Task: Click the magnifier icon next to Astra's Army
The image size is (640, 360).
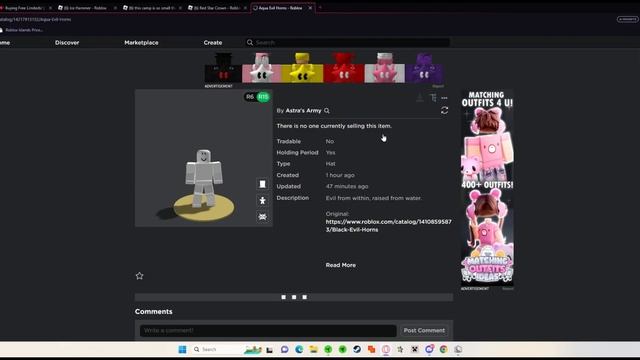Action: (x=327, y=111)
